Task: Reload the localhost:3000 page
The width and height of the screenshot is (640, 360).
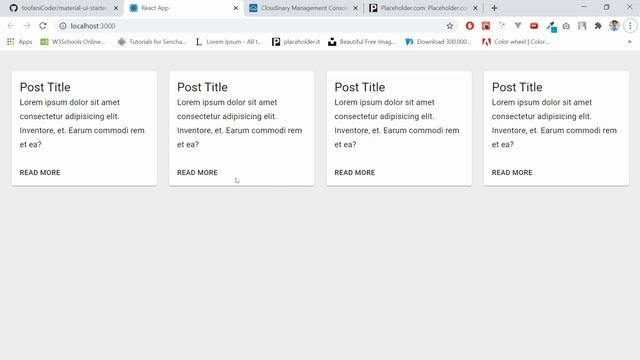Action: click(43, 26)
